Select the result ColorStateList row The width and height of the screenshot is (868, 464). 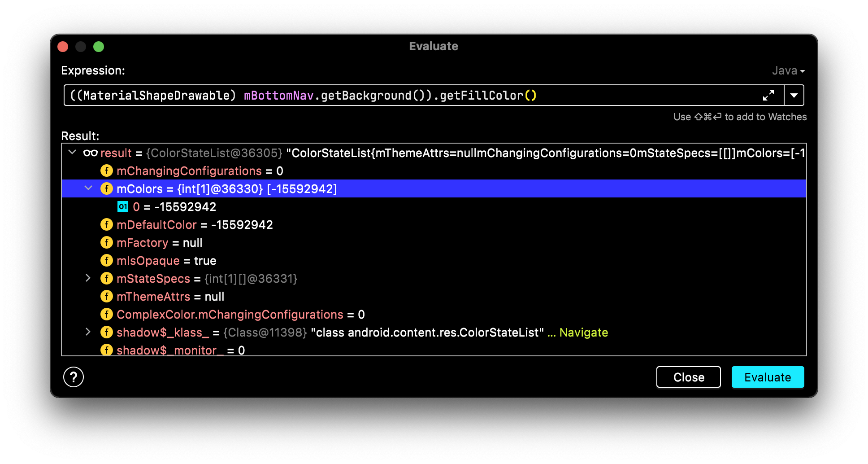pyautogui.click(x=434, y=153)
